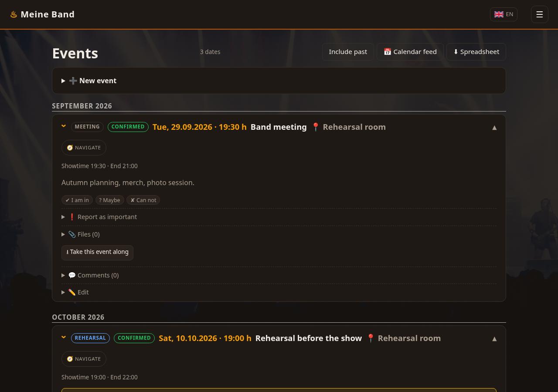Switch language using the EN flag button
558x392 pixels.
pyautogui.click(x=504, y=14)
